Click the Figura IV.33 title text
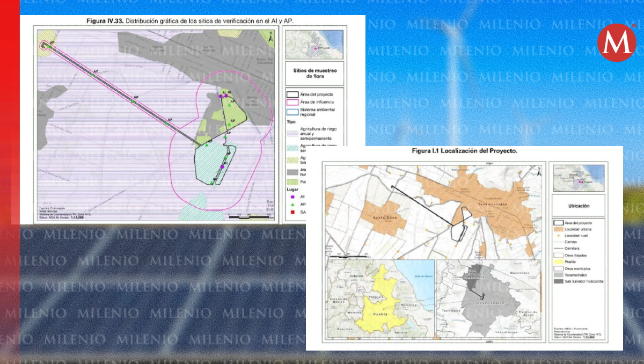 pyautogui.click(x=189, y=21)
